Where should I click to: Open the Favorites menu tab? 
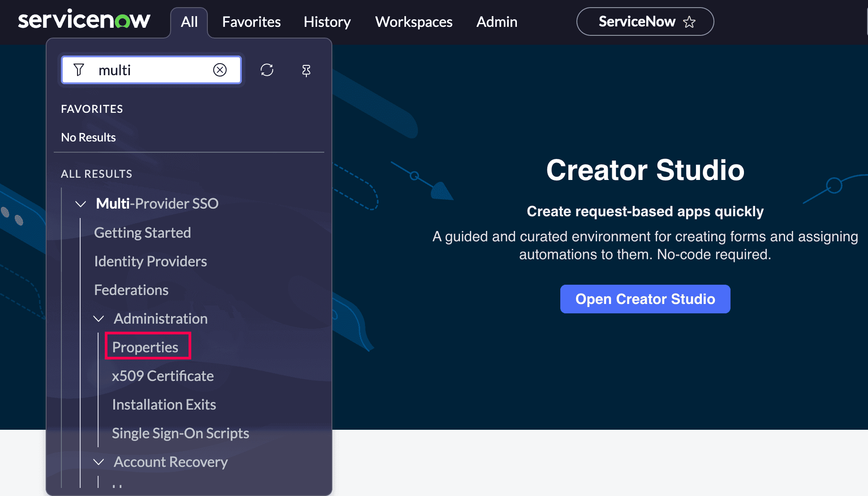coord(251,22)
